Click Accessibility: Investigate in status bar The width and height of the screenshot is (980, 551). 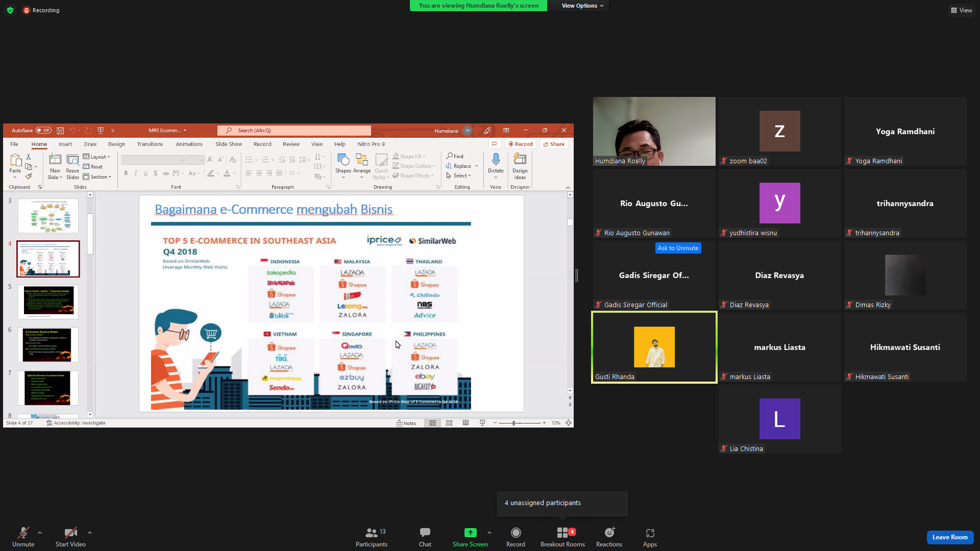click(x=76, y=423)
